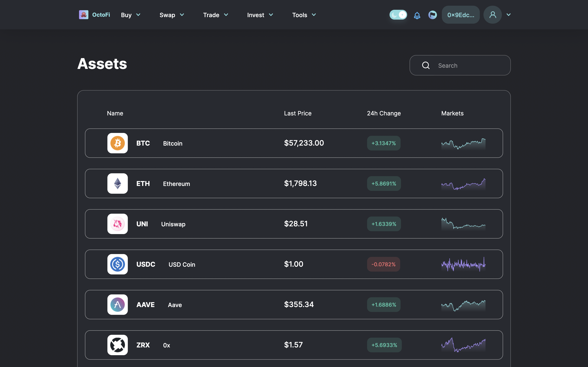588x367 pixels.
Task: Click the BTC markets sparkline chart
Action: [463, 144]
